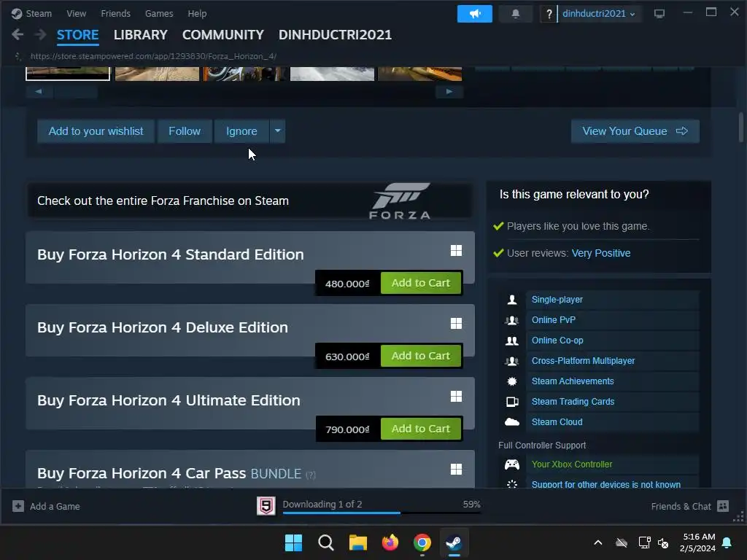Click the Steam Achievements star icon

tap(512, 381)
